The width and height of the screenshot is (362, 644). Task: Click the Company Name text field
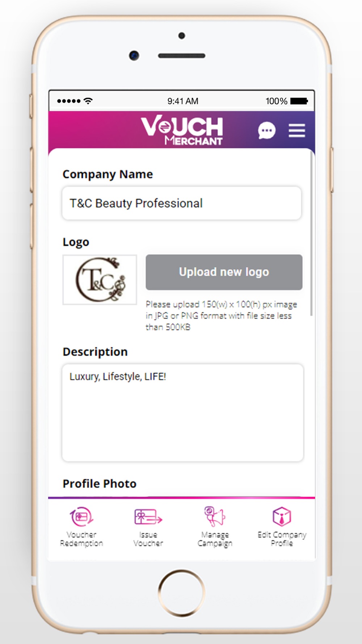coord(182,203)
